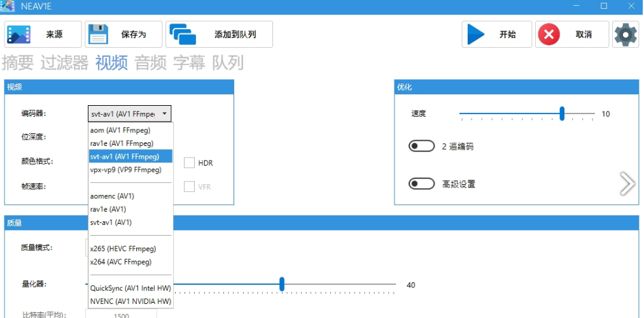
Task: Maximize the NEAV1E window
Action: [x=604, y=6]
